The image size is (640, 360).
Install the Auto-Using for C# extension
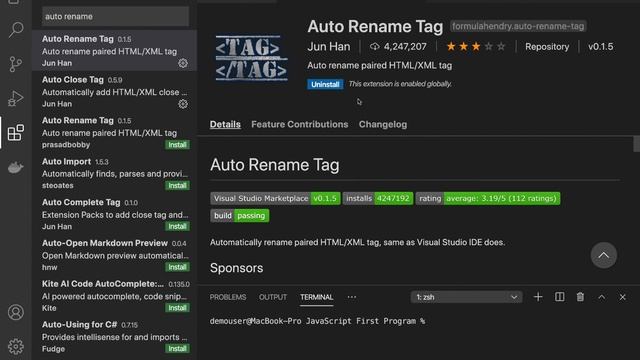pos(177,349)
